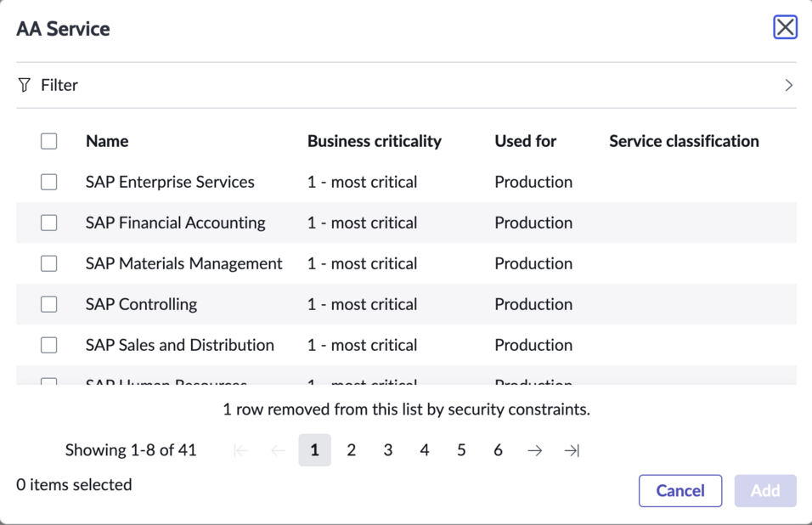Click the SAP Financial Accounting name
Image resolution: width=812 pixels, height=525 pixels.
click(176, 223)
